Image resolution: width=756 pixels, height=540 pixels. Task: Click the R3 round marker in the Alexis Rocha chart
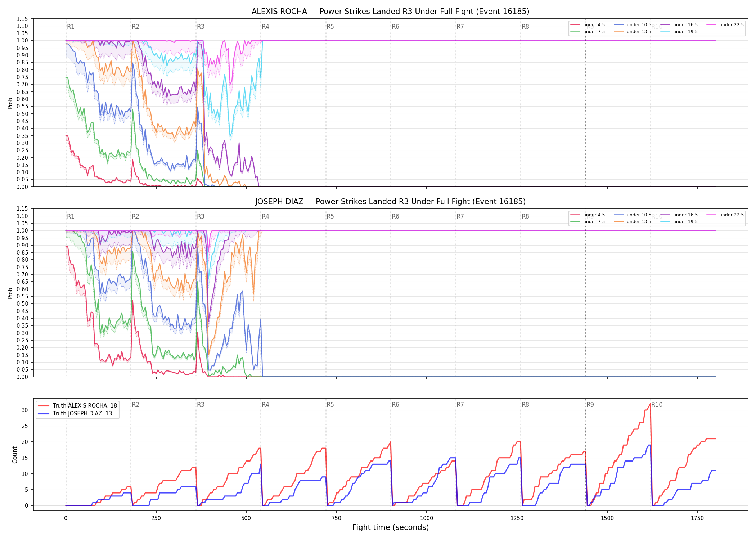point(201,27)
